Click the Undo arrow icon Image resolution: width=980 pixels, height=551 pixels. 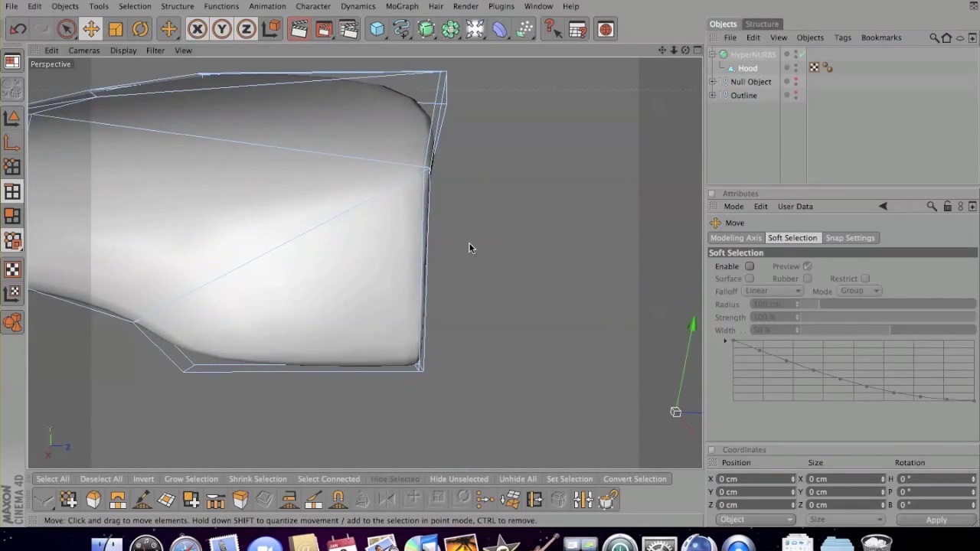pos(18,29)
